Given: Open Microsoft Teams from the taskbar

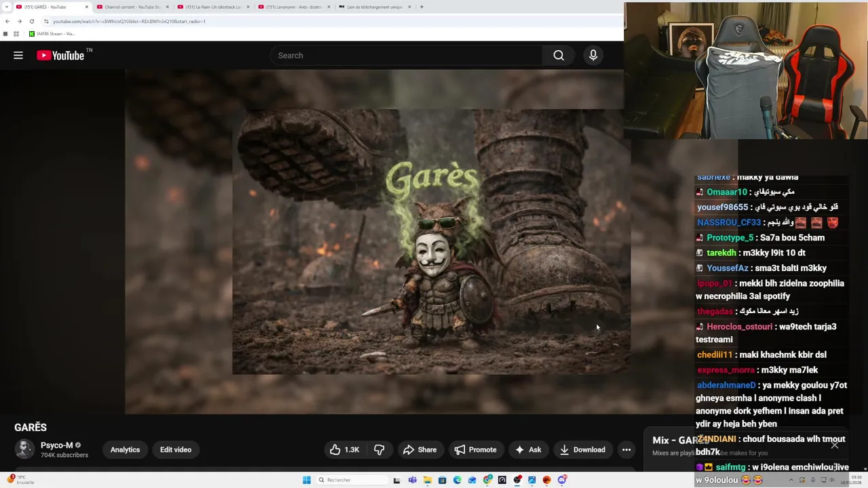Looking at the screenshot, I should click(x=412, y=481).
